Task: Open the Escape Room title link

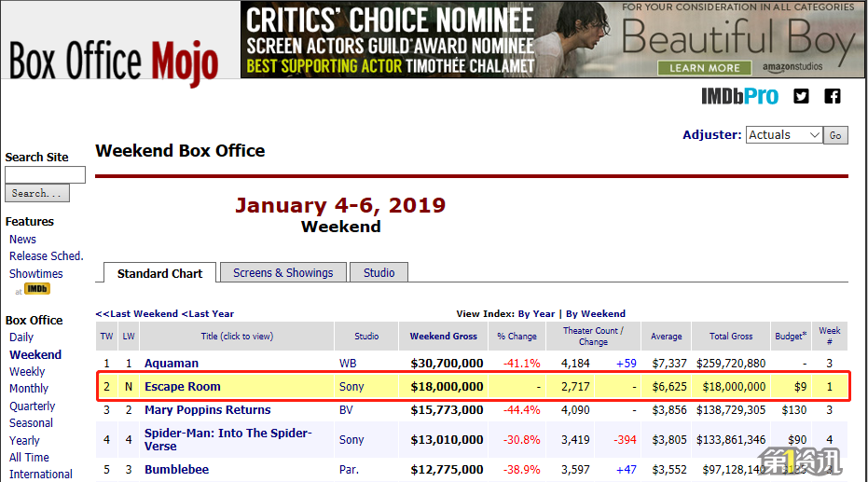Action: tap(183, 387)
